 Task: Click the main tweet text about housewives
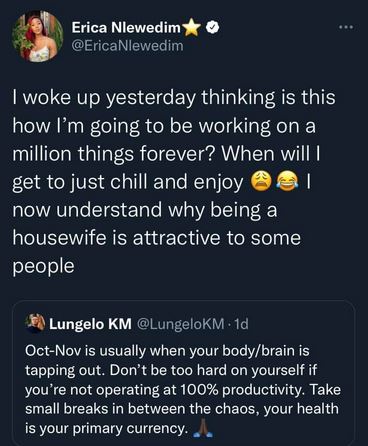coord(174,182)
